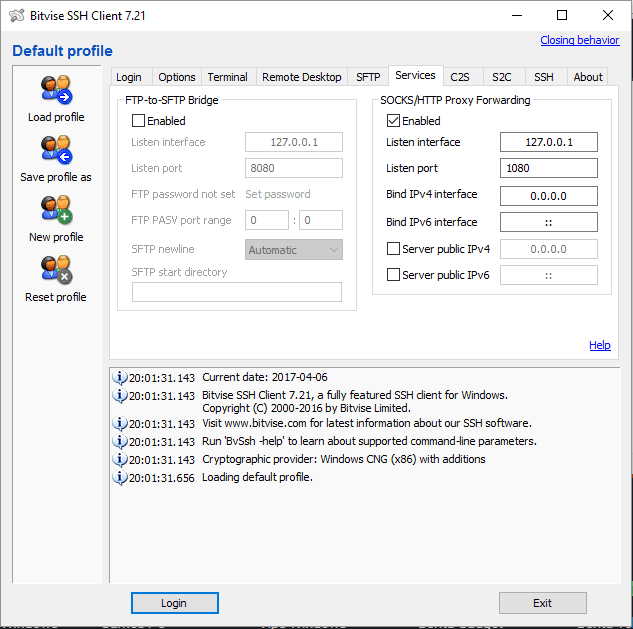Image resolution: width=633 pixels, height=629 pixels.
Task: Open the Closing behavior link
Action: click(580, 40)
